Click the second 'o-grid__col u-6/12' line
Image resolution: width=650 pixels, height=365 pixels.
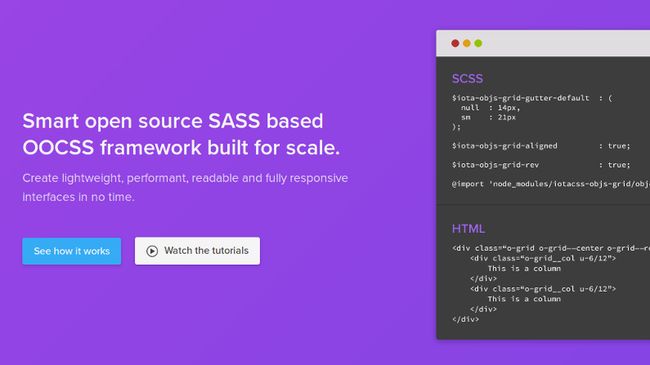point(543,289)
